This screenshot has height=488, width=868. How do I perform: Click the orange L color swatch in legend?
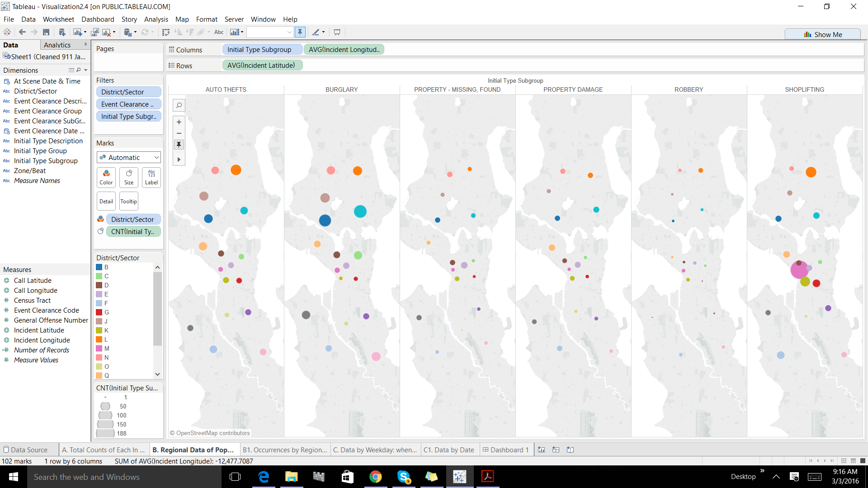click(99, 339)
